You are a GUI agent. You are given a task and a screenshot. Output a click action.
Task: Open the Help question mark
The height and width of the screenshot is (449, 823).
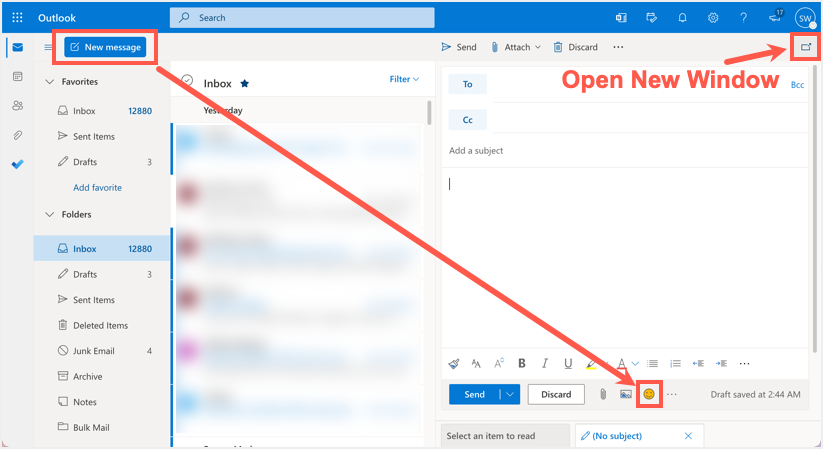pyautogui.click(x=743, y=17)
